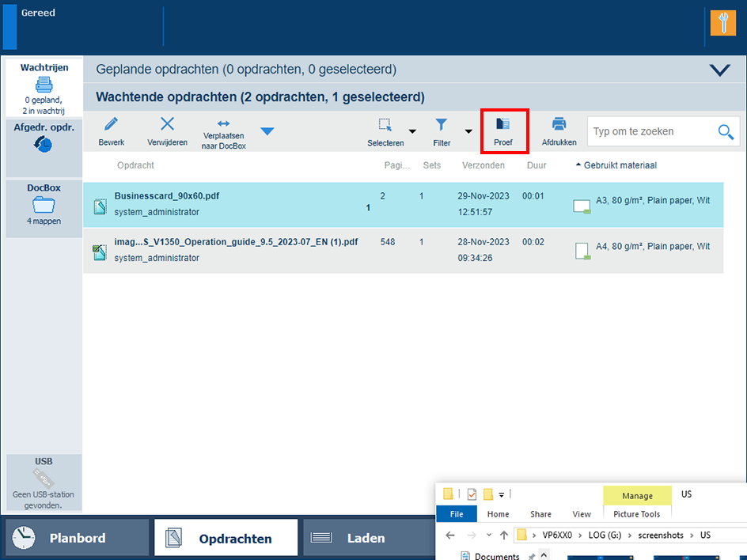Click Verplaatsen naar DocBox icon
This screenshot has height=560, width=747.
223,124
